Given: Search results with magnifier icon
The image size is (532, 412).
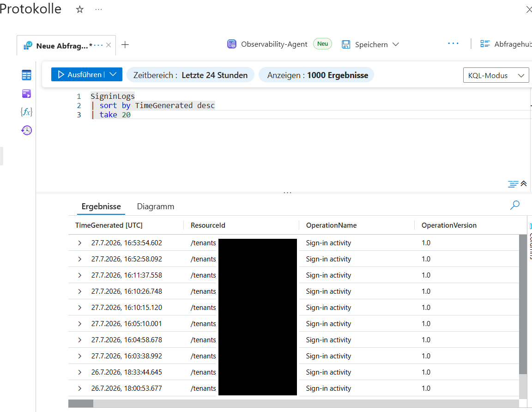Looking at the screenshot, I should coord(515,205).
